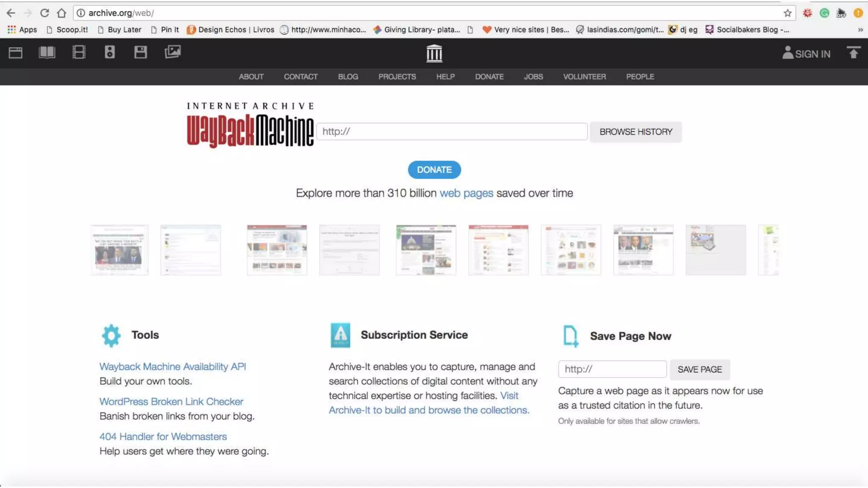Open the BLOG menu item
This screenshot has width=868, height=488.
[x=348, y=77]
